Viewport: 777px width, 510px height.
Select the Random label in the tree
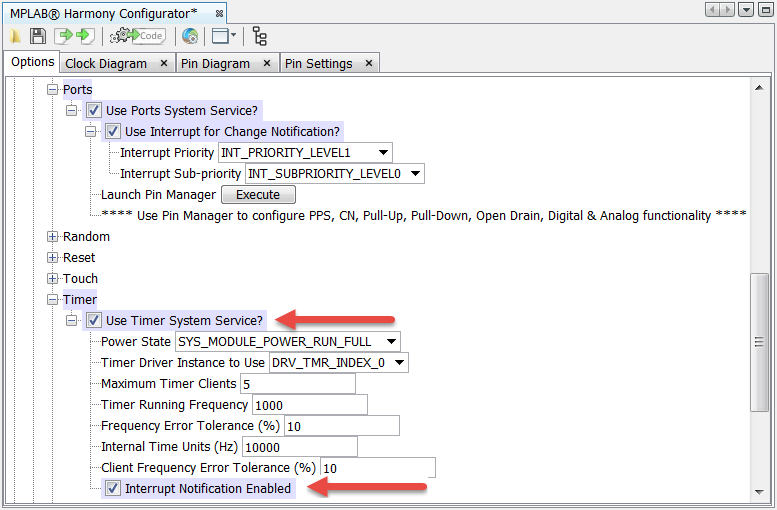[86, 236]
